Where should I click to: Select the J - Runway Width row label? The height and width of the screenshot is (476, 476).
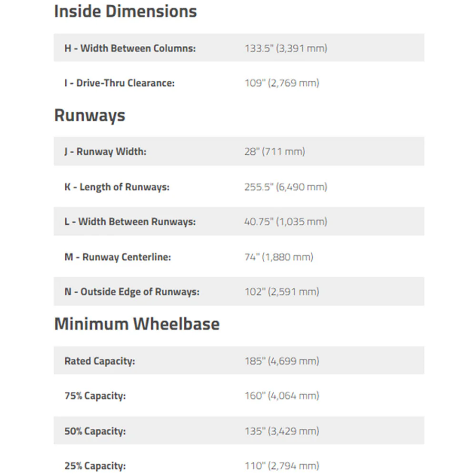(x=105, y=151)
